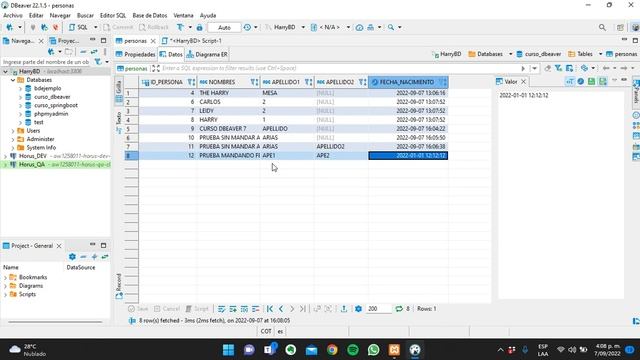Click the Tables breadcrumb link

click(x=581, y=54)
